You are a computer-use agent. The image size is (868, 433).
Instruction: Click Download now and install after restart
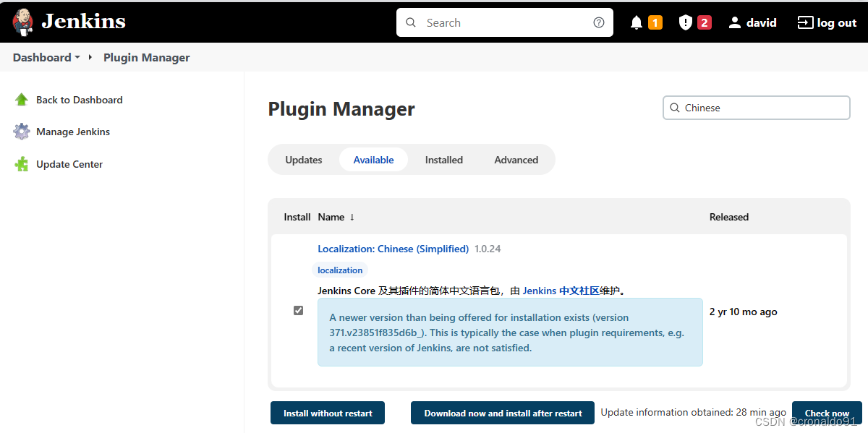coord(503,413)
